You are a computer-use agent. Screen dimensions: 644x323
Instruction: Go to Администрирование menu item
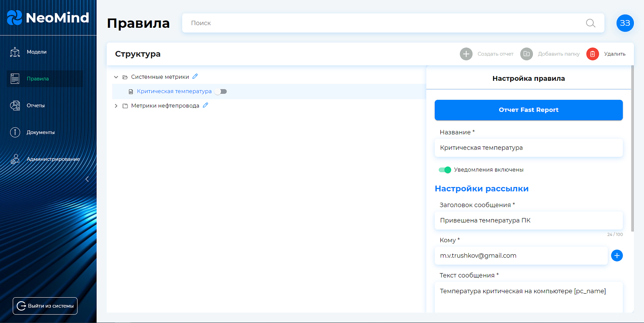point(53,159)
